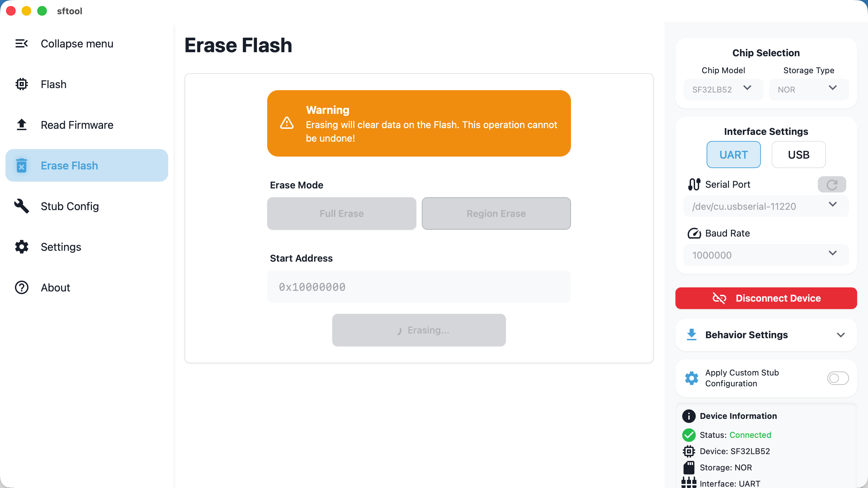Click the Baud Rate gauge icon
868x488 pixels.
694,233
